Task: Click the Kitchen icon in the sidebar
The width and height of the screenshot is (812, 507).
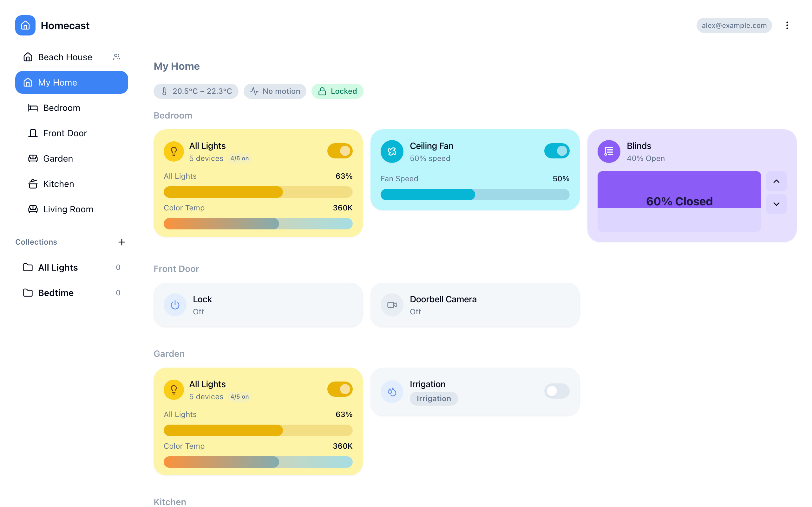Action: tap(33, 183)
